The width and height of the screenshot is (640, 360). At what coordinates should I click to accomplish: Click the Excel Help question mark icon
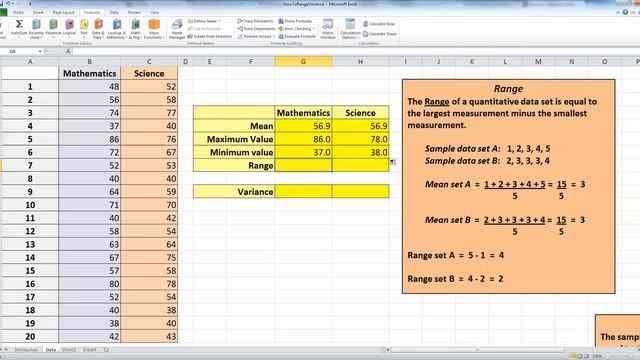click(x=625, y=12)
